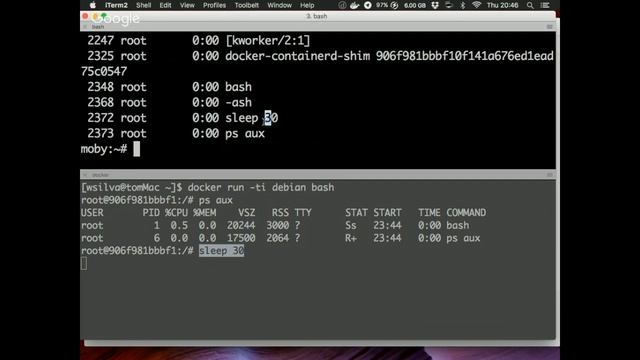Click the 'Ss' STAT value
This screenshot has width=640, height=360.
click(351, 225)
